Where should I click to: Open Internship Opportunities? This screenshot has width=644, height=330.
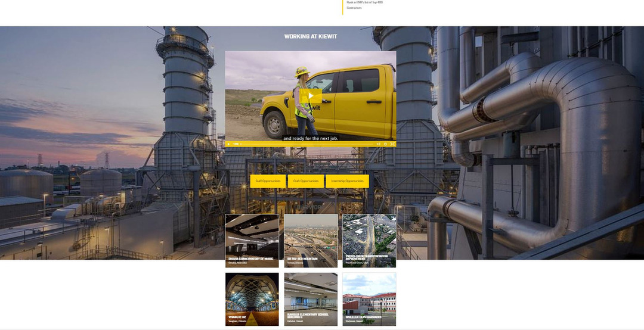click(x=348, y=181)
